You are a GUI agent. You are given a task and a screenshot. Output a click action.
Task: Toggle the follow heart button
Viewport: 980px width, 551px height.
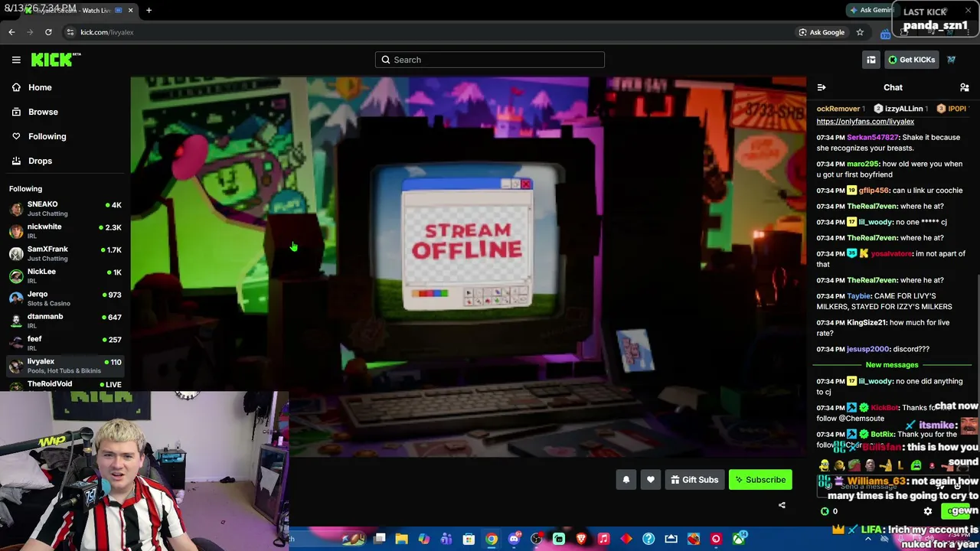coord(650,480)
